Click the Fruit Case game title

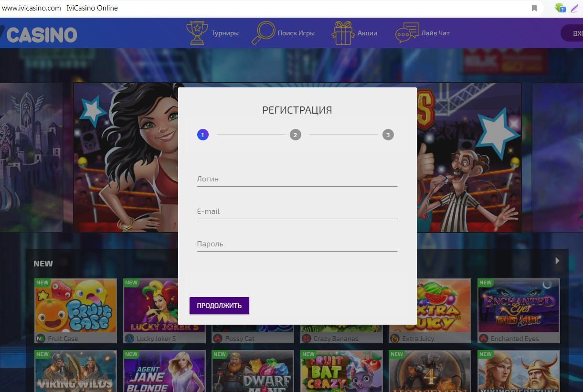(63, 339)
